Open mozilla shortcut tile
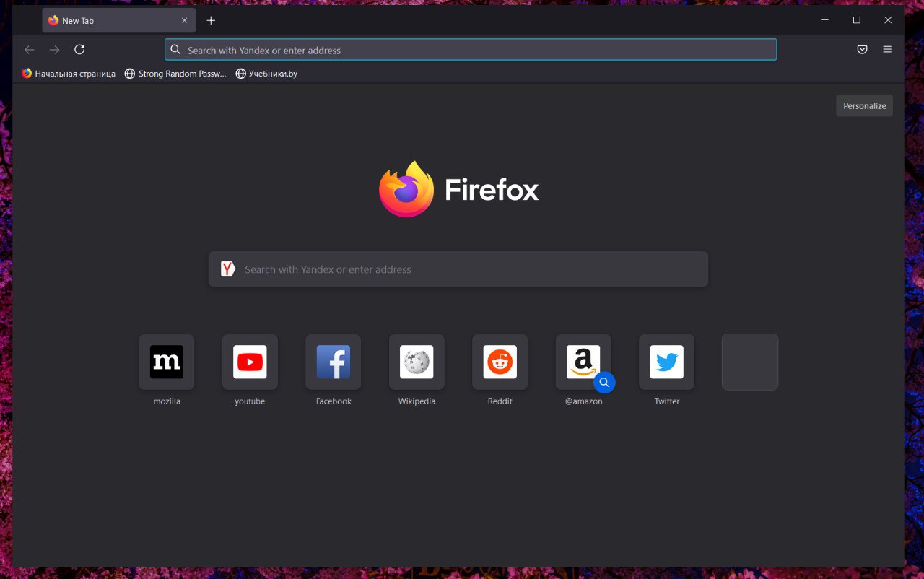Screen dimensions: 924x579 tap(167, 362)
